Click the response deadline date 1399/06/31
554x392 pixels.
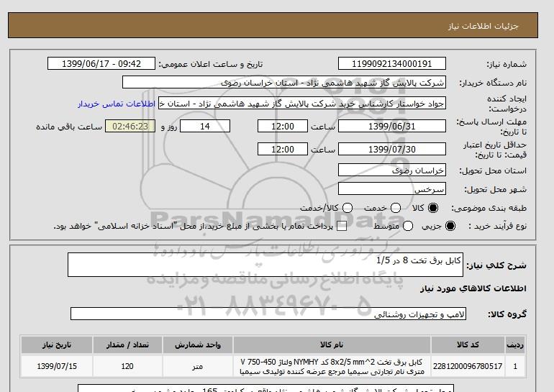(x=392, y=126)
